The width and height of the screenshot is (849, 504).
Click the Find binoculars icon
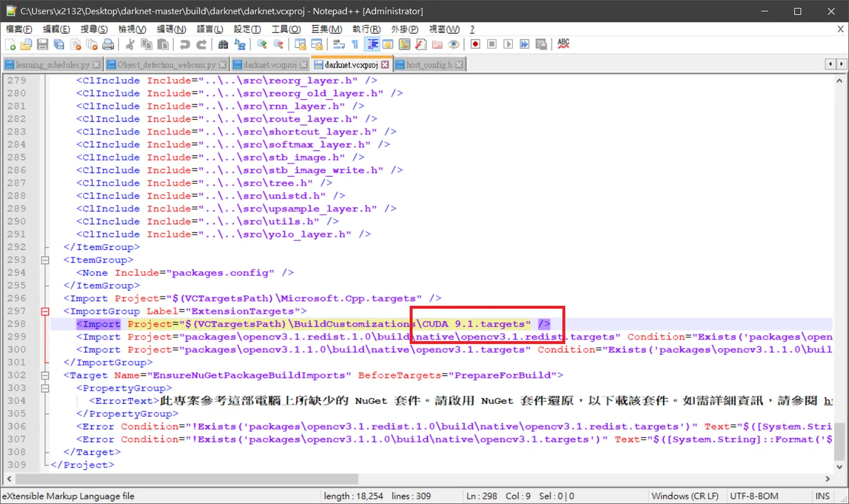pyautogui.click(x=223, y=44)
